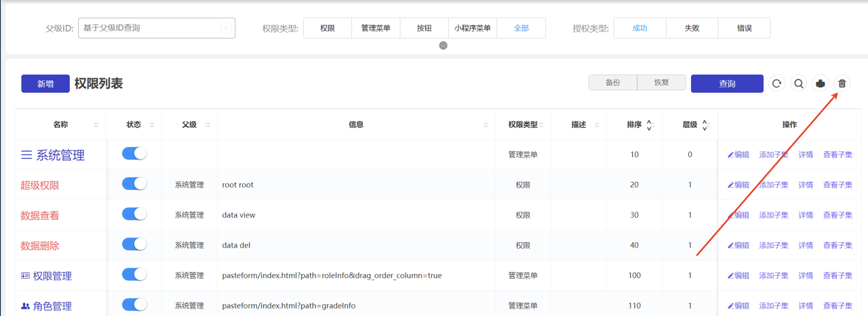Click the 系统管理 hamburger menu icon
The image size is (868, 316).
tap(26, 155)
